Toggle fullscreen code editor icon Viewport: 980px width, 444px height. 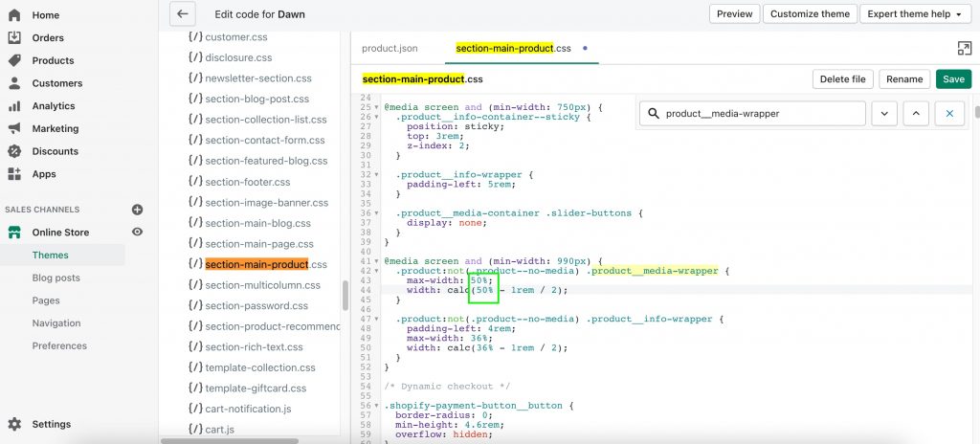click(965, 48)
